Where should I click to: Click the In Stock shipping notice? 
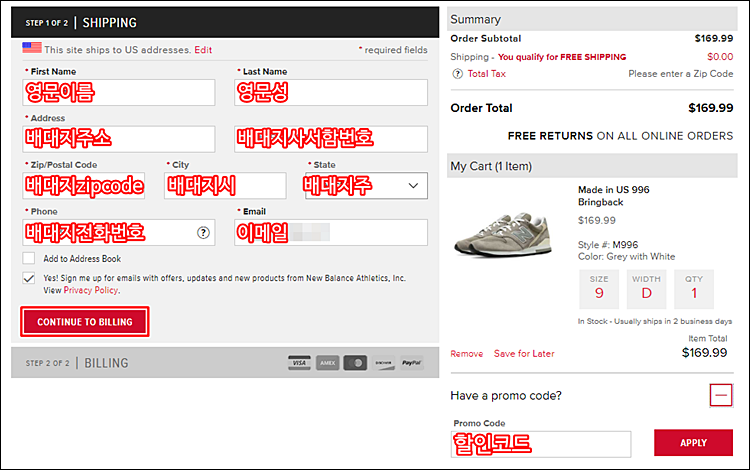[655, 321]
